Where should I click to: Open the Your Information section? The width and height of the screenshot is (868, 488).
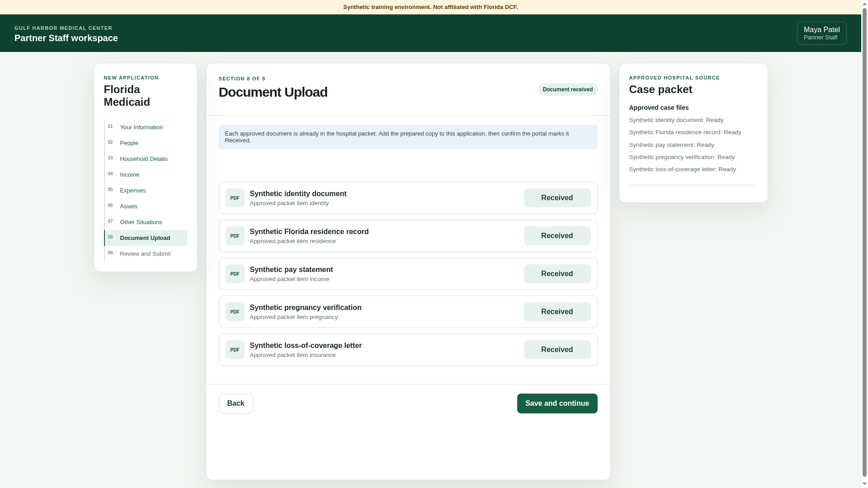[146, 127]
